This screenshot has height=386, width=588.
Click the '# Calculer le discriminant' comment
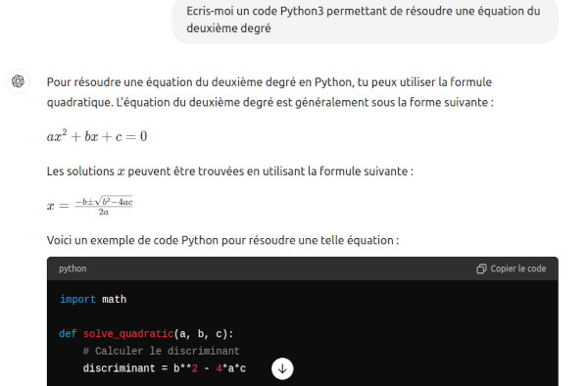point(162,351)
